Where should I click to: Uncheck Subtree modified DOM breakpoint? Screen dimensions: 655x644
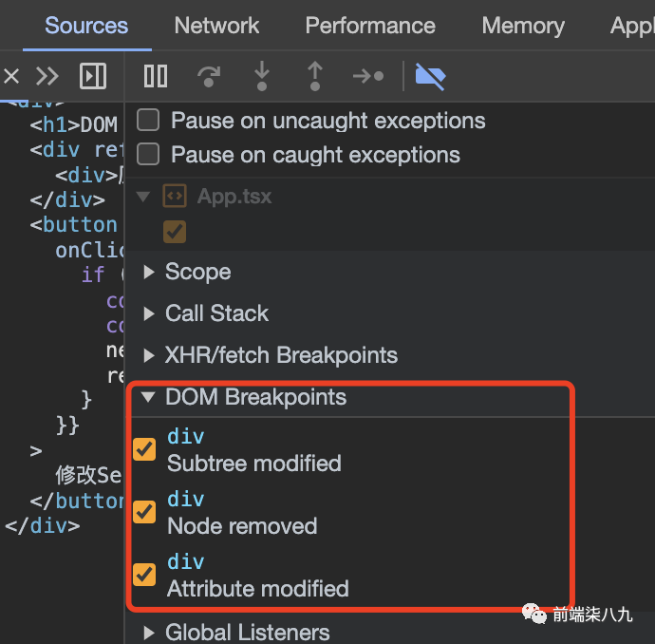coord(144,449)
